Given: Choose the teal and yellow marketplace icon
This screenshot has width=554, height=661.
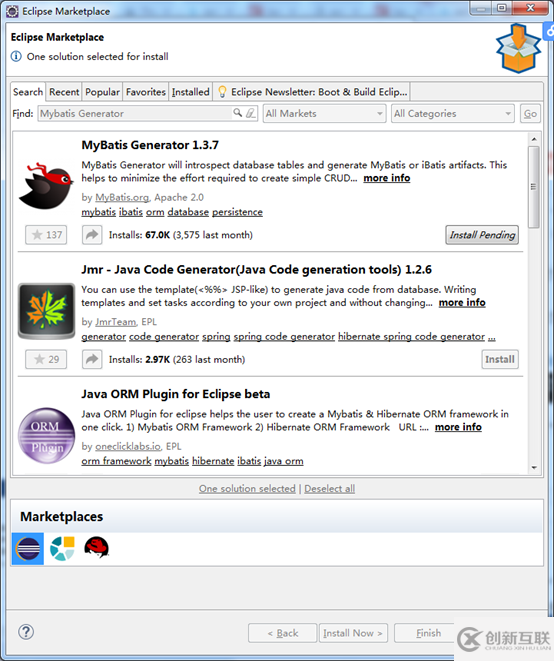Looking at the screenshot, I should point(62,548).
